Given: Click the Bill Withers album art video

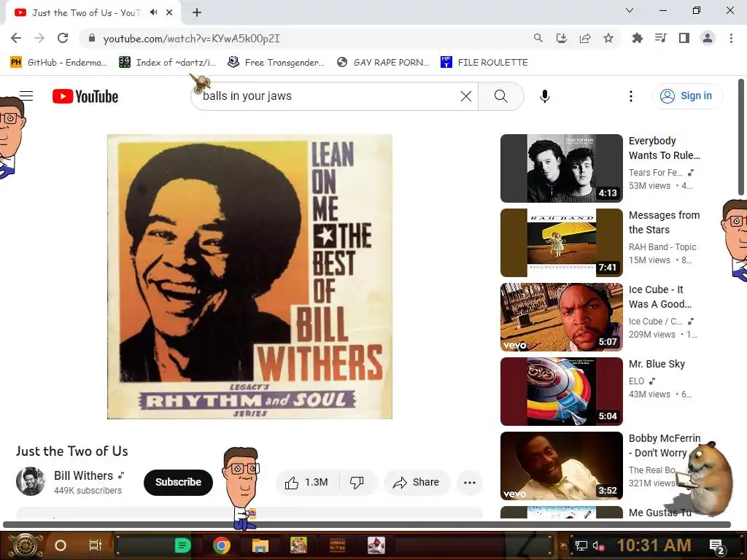Looking at the screenshot, I should (x=249, y=276).
